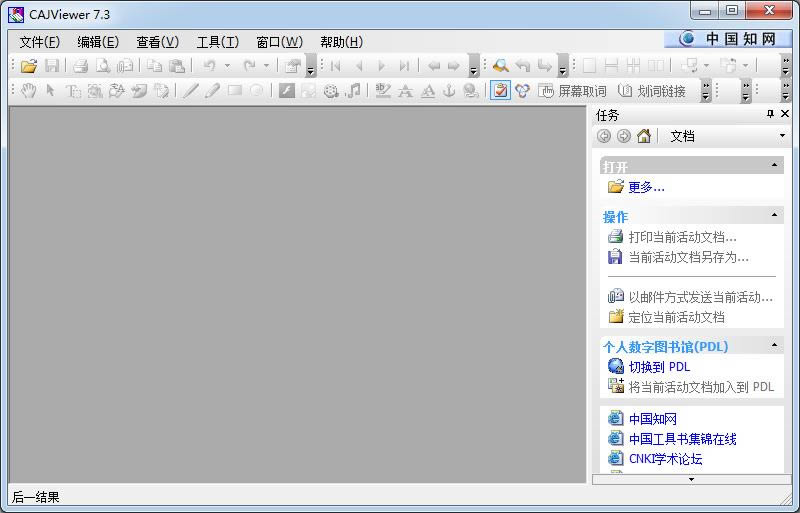Select the Hand pan tool
Viewport: 800px width, 513px height.
[x=29, y=91]
